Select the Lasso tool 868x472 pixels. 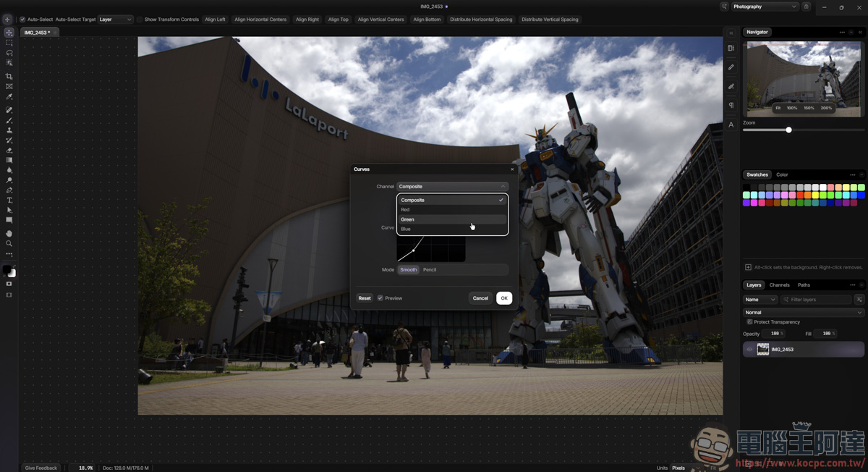[x=9, y=53]
